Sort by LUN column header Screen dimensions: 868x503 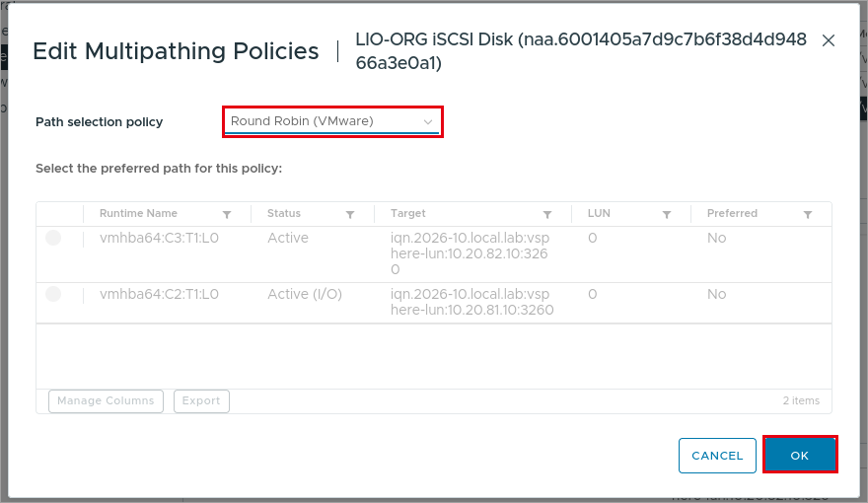tap(599, 213)
